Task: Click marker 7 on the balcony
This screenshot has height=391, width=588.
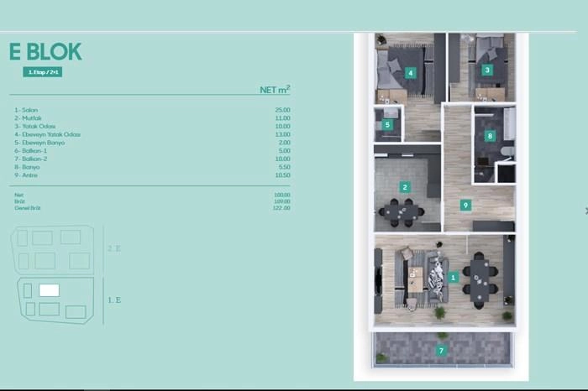Action: click(x=441, y=351)
